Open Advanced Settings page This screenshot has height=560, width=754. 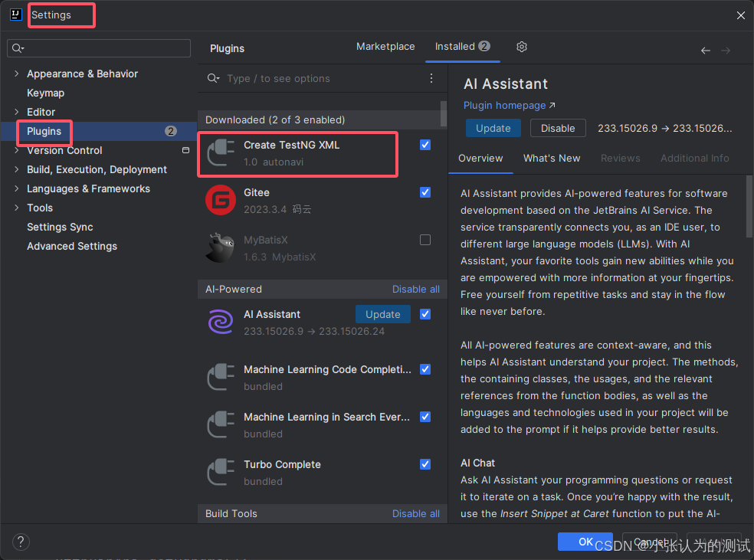click(72, 246)
